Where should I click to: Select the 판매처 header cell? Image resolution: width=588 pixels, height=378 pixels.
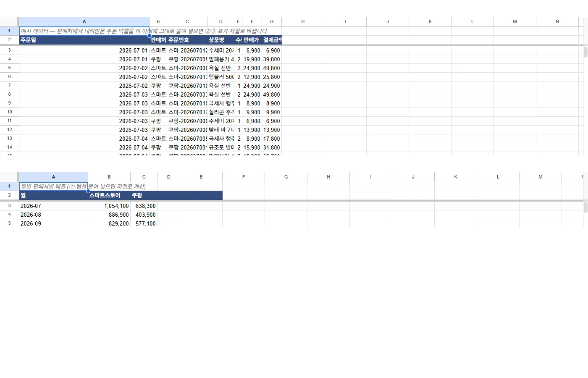click(x=158, y=40)
